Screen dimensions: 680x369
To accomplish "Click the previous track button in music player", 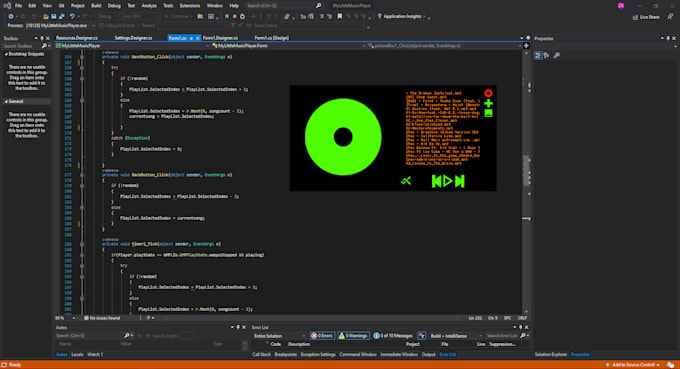I will (x=436, y=181).
